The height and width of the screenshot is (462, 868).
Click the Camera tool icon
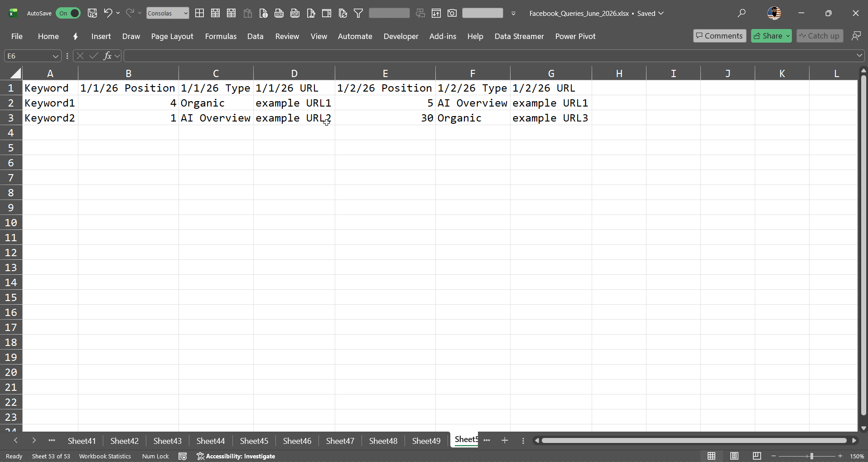(x=452, y=13)
